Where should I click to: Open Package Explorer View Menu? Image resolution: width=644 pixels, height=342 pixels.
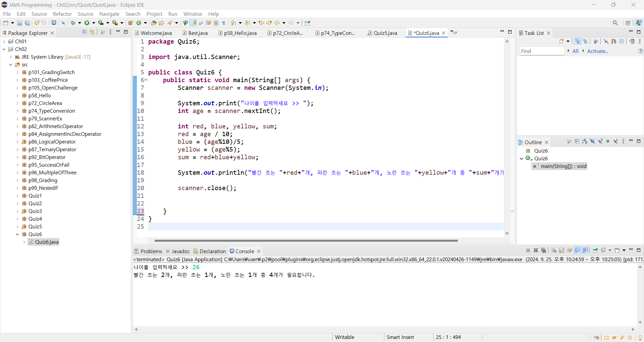110,32
